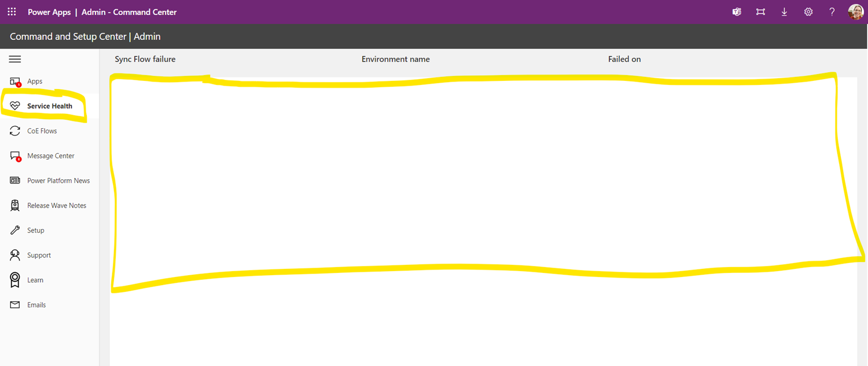Open Message Center from the navigation
Viewport: 868px width, 366px height.
(50, 156)
